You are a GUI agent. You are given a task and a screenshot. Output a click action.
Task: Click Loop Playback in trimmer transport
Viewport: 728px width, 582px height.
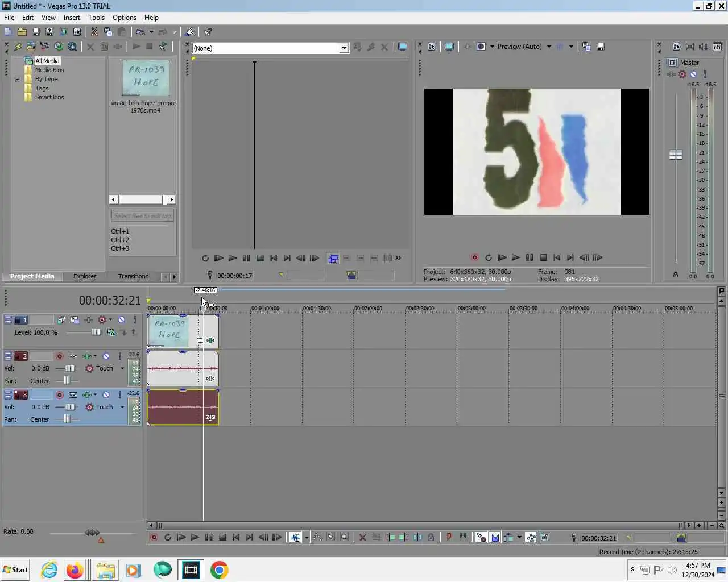pyautogui.click(x=205, y=258)
